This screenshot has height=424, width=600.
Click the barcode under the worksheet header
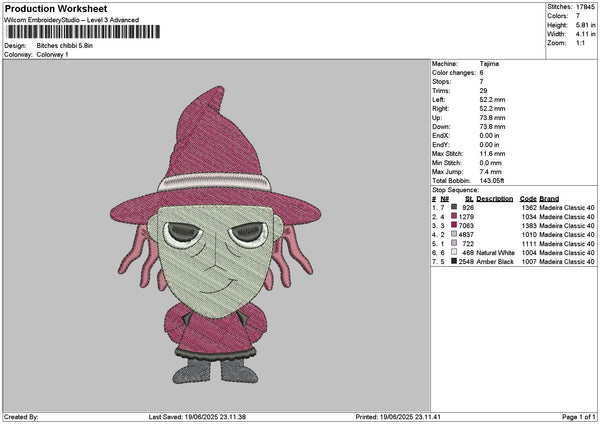coord(83,32)
